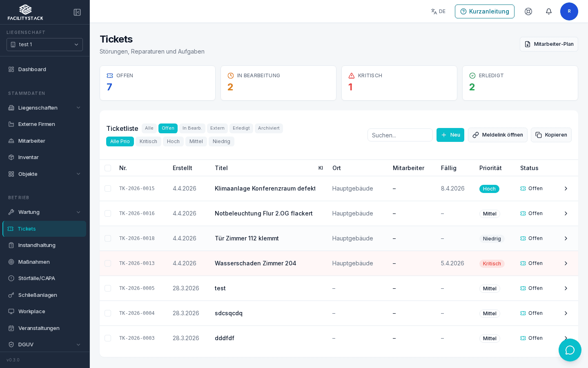588x368 pixels.
Task: Expand the Wartung sidebar section
Action: 45,212
